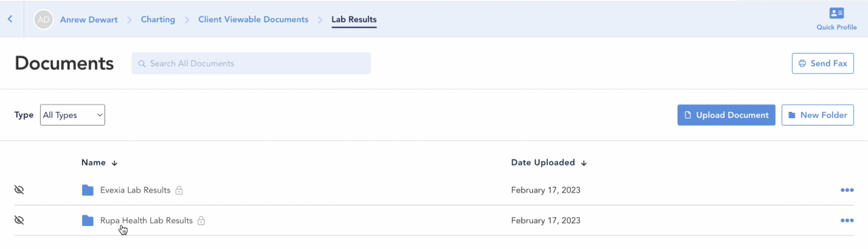Click the Evexia Lab Results folder icon
Screen dimensions: 868x249
[87, 190]
